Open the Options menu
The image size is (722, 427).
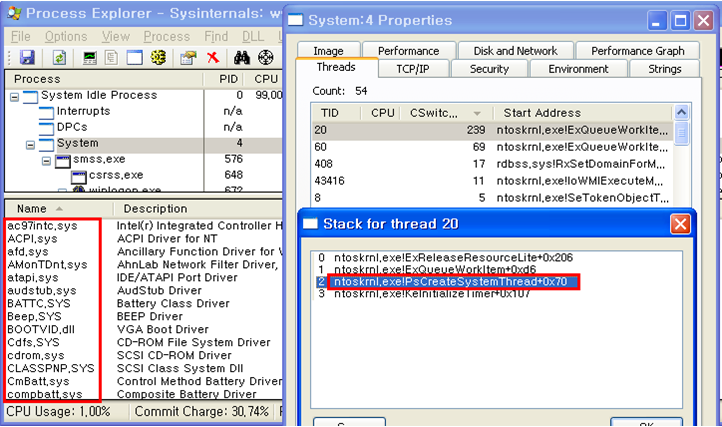coord(66,36)
